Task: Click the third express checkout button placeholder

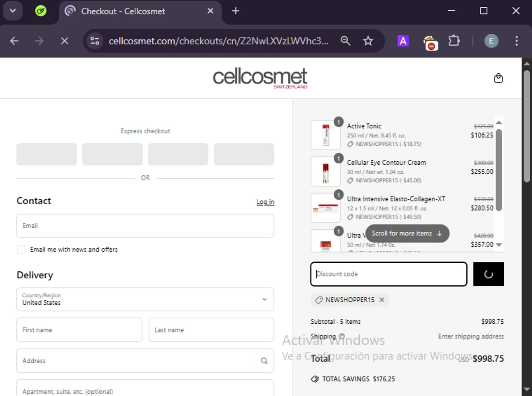Action: 178,154
